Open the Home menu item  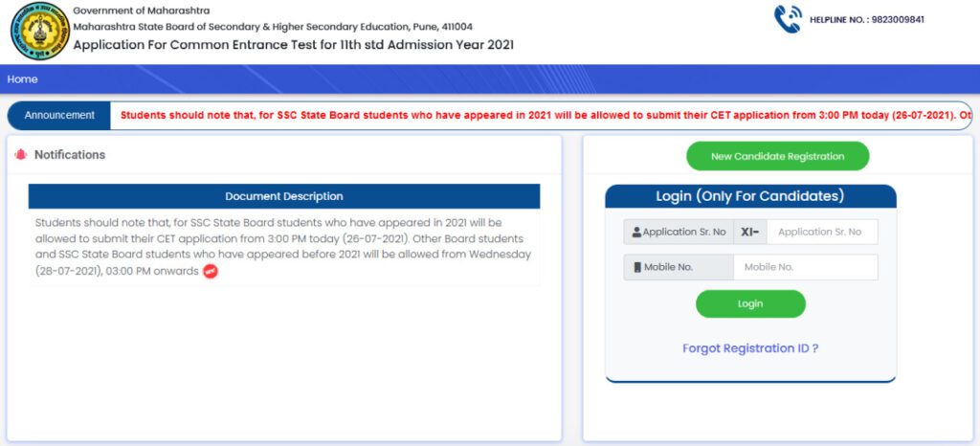[x=22, y=79]
